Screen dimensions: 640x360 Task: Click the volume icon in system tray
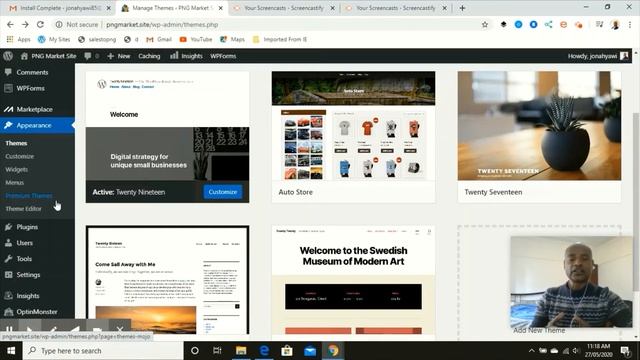pyautogui.click(x=576, y=351)
